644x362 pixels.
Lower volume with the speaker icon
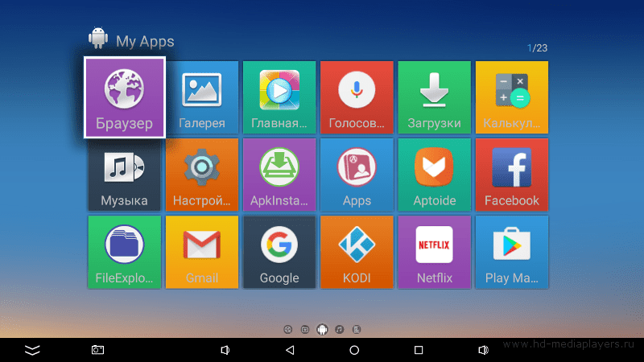coord(225,350)
